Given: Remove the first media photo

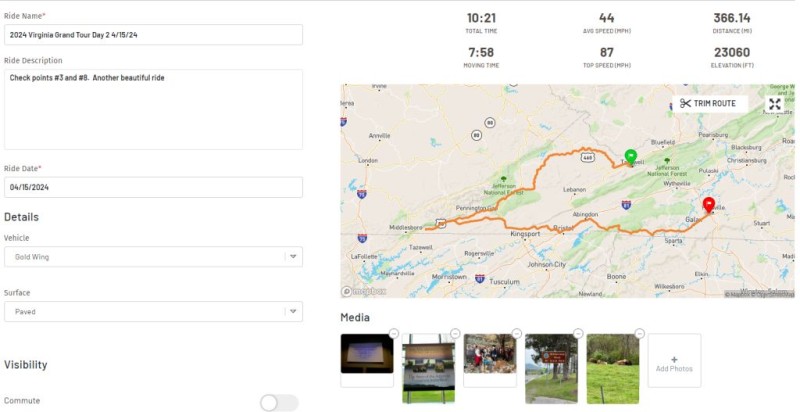Looking at the screenshot, I should 393,333.
